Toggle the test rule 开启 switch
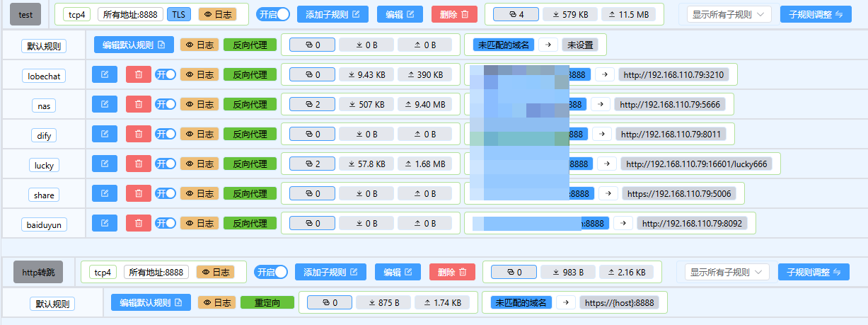 [273, 14]
